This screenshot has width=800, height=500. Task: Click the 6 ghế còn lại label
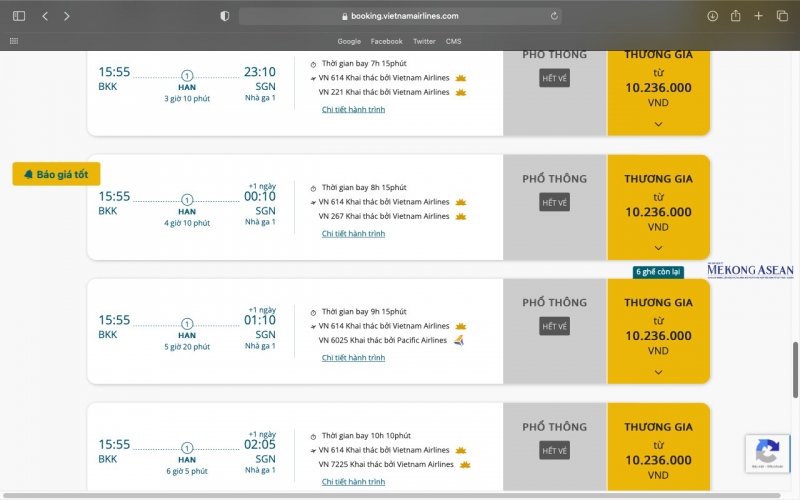pyautogui.click(x=658, y=272)
